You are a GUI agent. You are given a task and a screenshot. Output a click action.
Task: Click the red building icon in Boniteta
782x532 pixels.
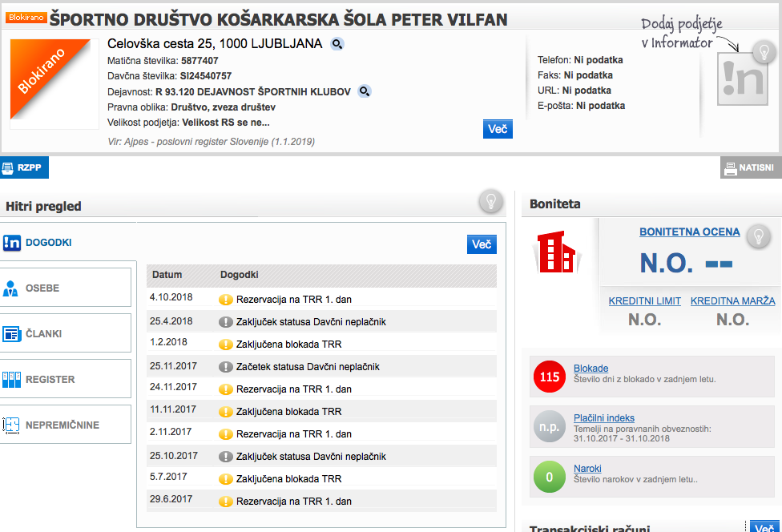pos(558,252)
